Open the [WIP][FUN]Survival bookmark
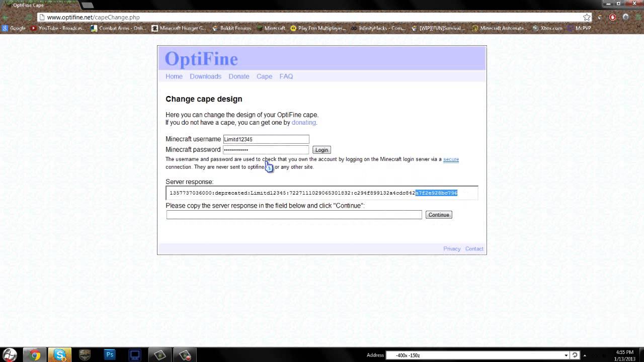 click(439, 28)
